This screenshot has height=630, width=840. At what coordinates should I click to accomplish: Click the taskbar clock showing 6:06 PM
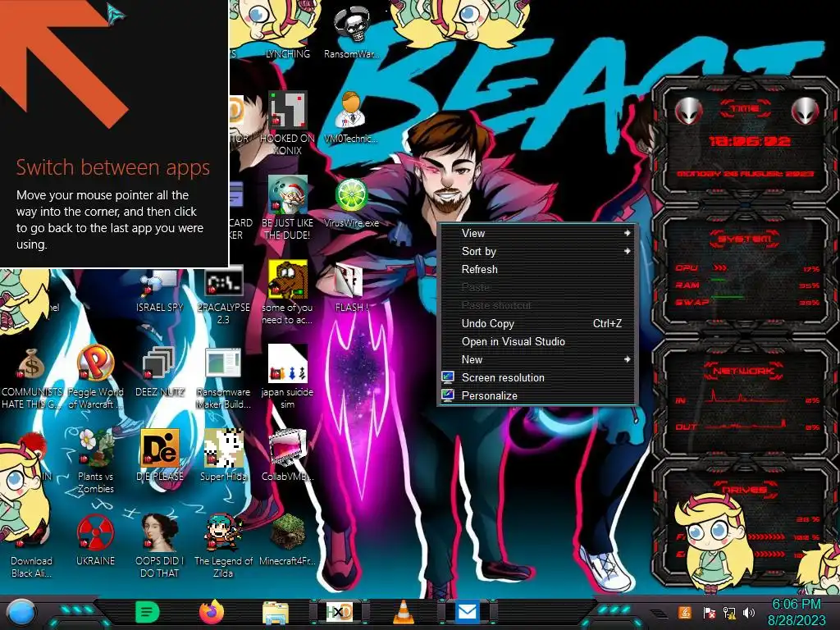click(x=796, y=605)
